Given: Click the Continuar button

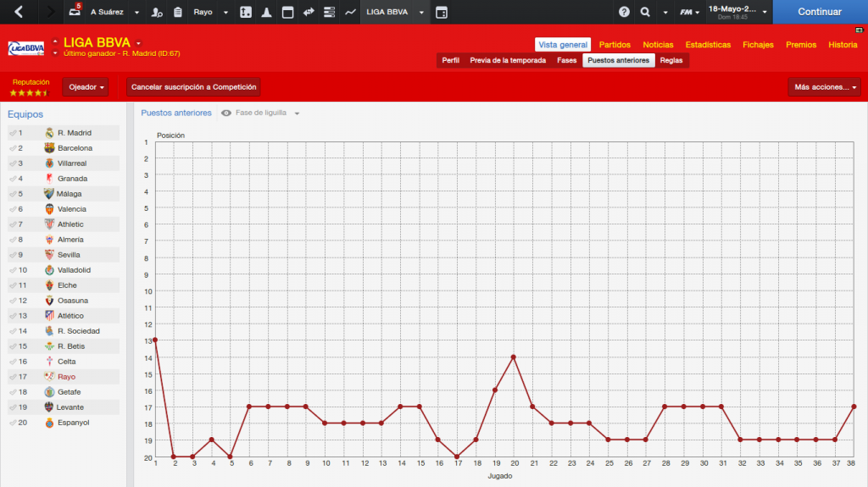Looking at the screenshot, I should click(x=820, y=12).
